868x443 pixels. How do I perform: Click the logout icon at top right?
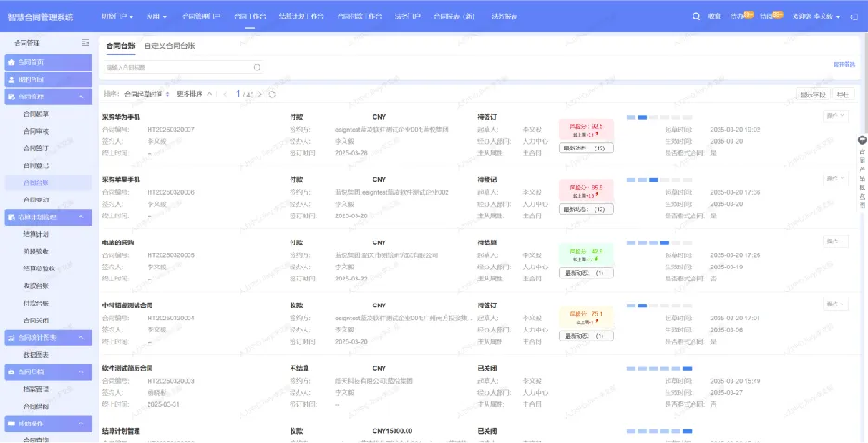[x=853, y=17]
